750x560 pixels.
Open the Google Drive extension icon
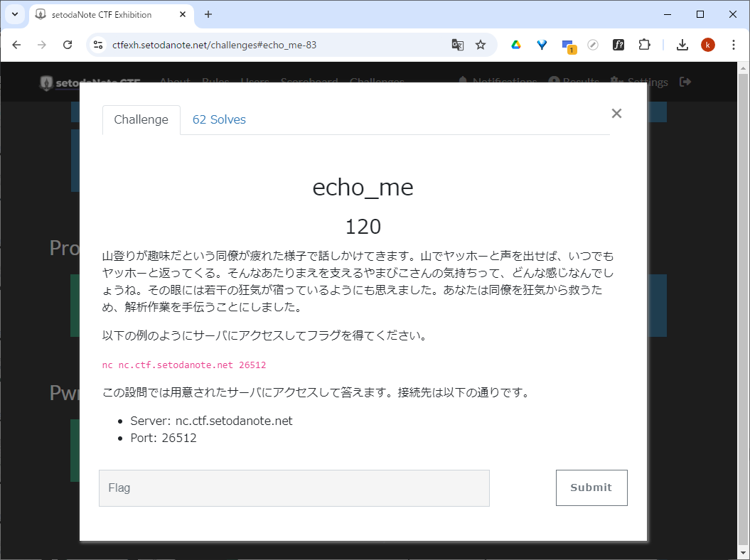coord(515,45)
